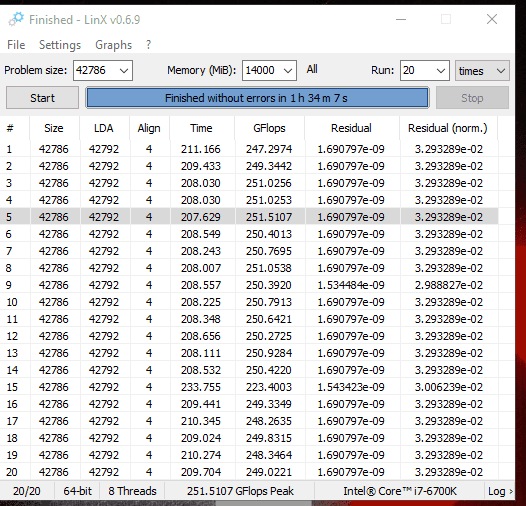The image size is (526, 506).
Task: Open the Log panel expander
Action: [x=500, y=491]
